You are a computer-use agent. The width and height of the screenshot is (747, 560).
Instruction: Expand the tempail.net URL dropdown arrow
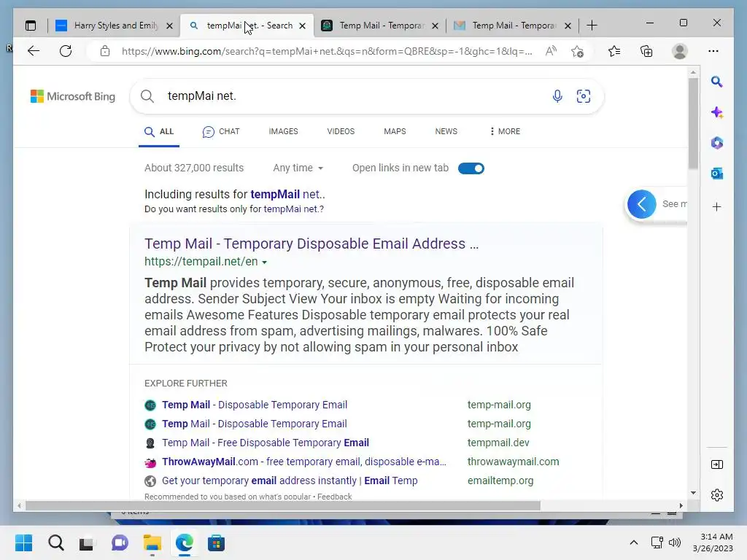point(264,262)
